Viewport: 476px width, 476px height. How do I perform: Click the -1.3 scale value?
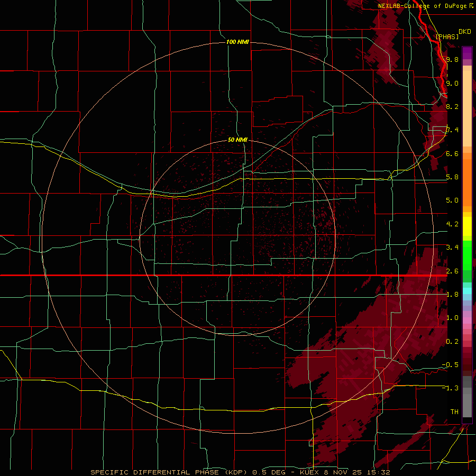click(450, 388)
